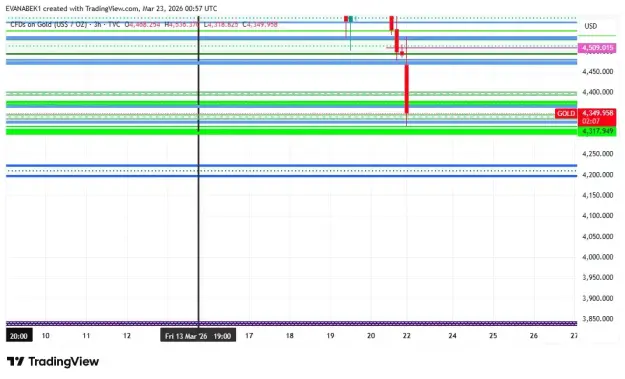Viewport: 625px width, 379px height.
Task: Click the 3,950.000 price axis label
Action: (597, 277)
